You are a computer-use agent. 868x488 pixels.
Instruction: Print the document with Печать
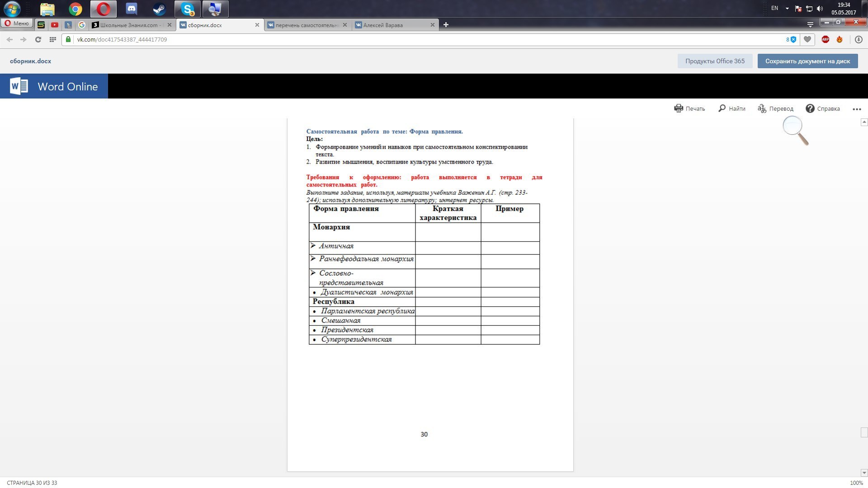point(689,108)
